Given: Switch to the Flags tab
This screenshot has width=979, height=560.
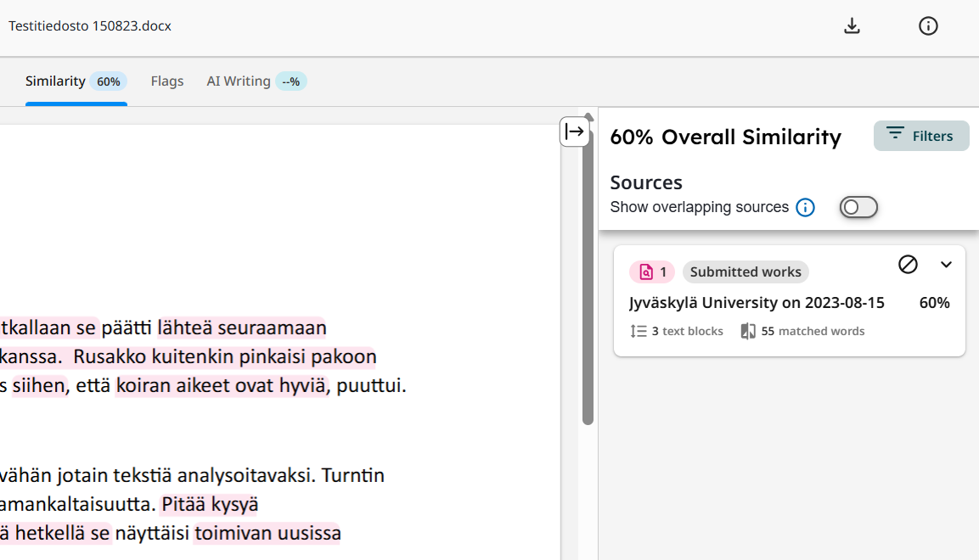Looking at the screenshot, I should pyautogui.click(x=167, y=81).
